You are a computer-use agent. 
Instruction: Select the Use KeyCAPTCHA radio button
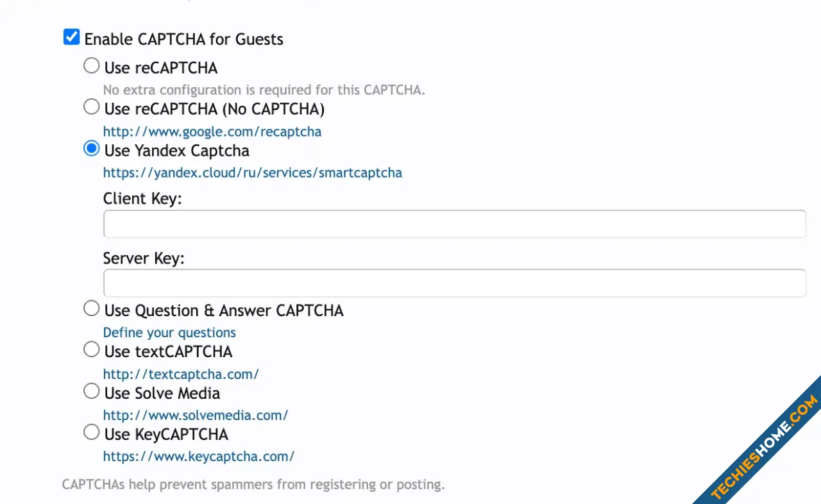(x=92, y=432)
